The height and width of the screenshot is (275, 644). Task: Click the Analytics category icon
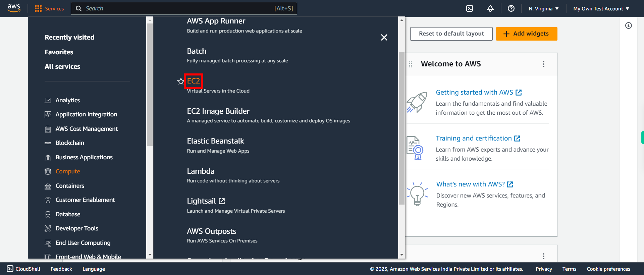[48, 100]
